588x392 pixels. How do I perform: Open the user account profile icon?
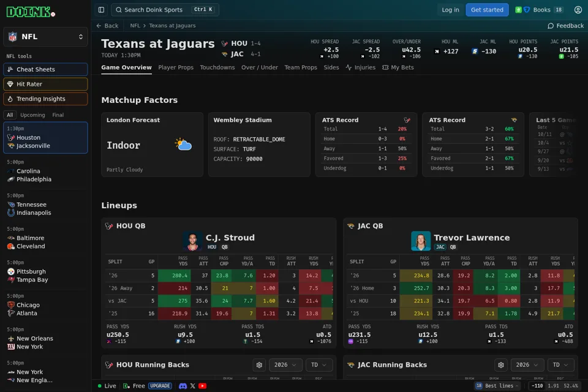[x=578, y=10]
